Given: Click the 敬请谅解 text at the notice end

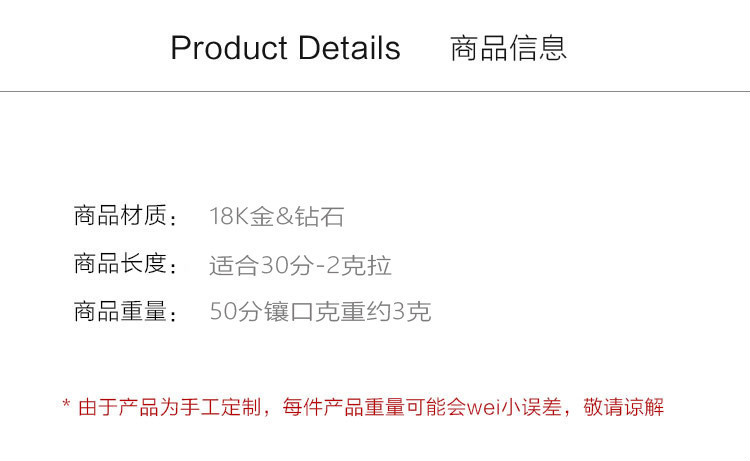Looking at the screenshot, I should click(x=623, y=407).
